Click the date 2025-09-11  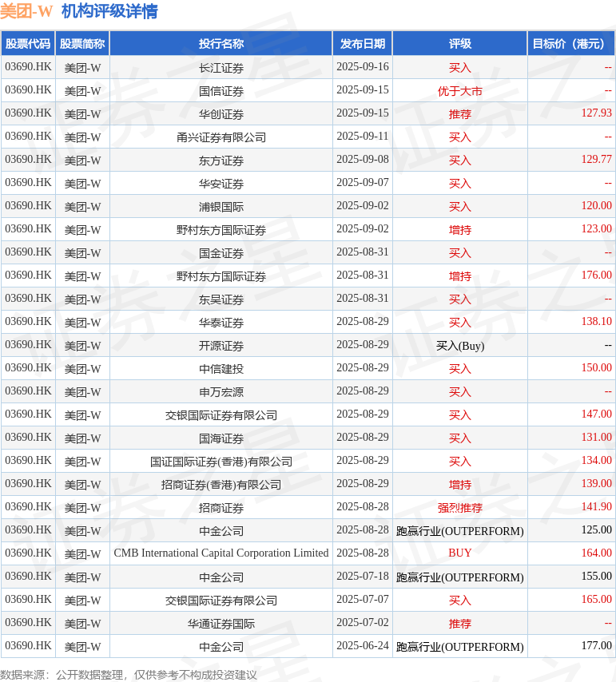pyautogui.click(x=363, y=136)
